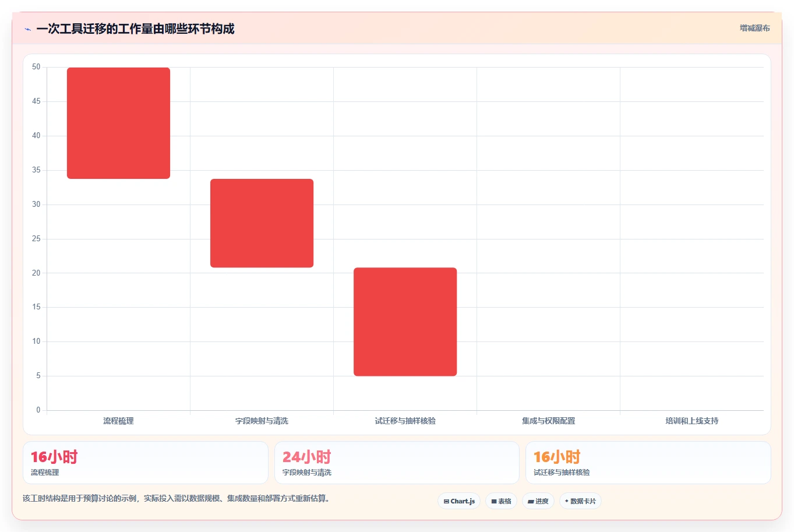Click the 流程梳理 axis label

click(x=118, y=421)
